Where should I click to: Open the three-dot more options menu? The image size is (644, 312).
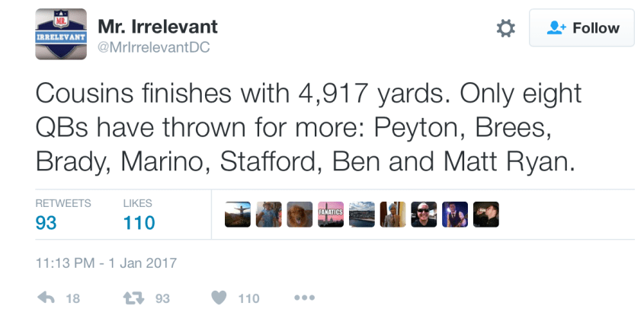pos(303,298)
